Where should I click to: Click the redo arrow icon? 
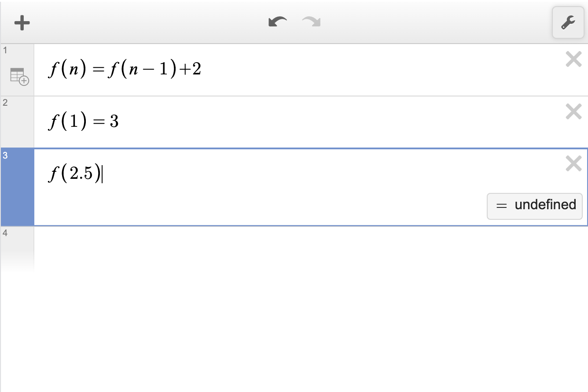[x=311, y=22]
